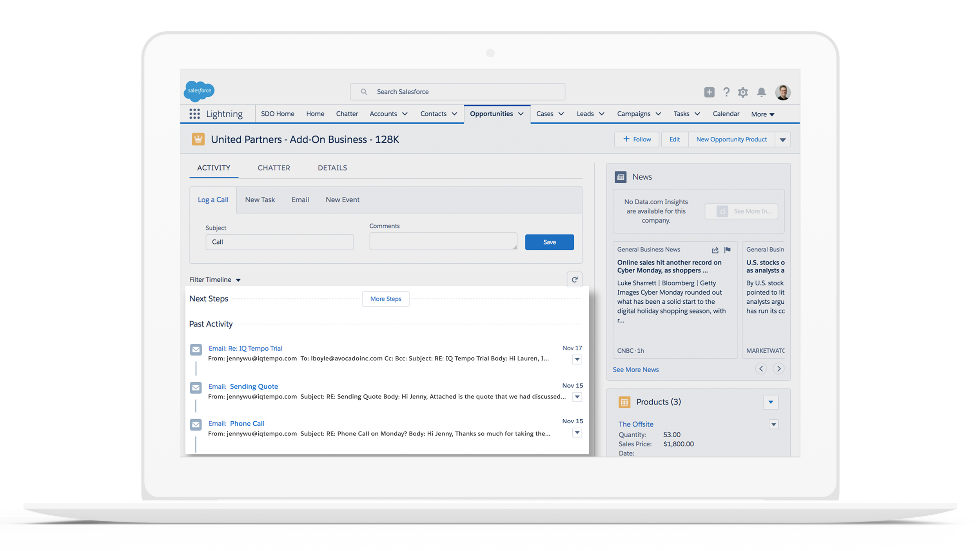Click the Save button for logged call

[550, 241]
